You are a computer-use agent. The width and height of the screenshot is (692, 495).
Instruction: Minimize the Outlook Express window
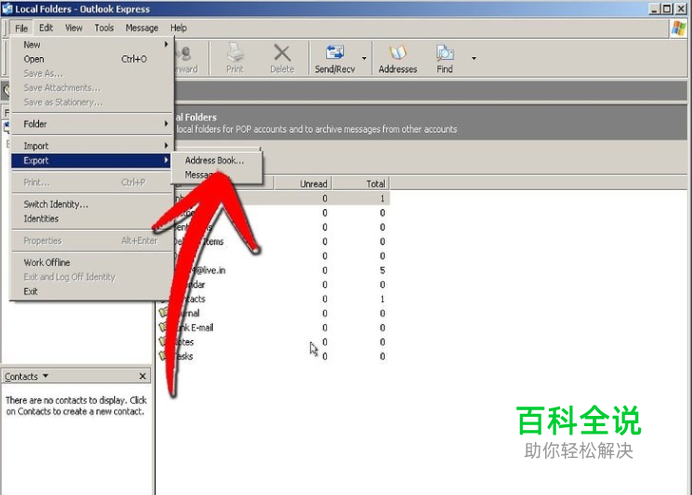654,8
